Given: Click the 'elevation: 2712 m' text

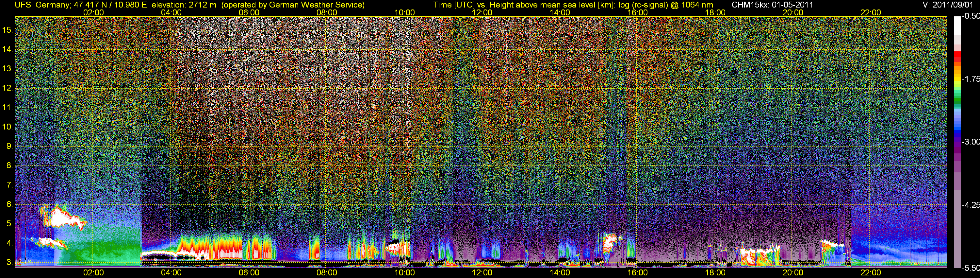Looking at the screenshot, I should point(184,5).
